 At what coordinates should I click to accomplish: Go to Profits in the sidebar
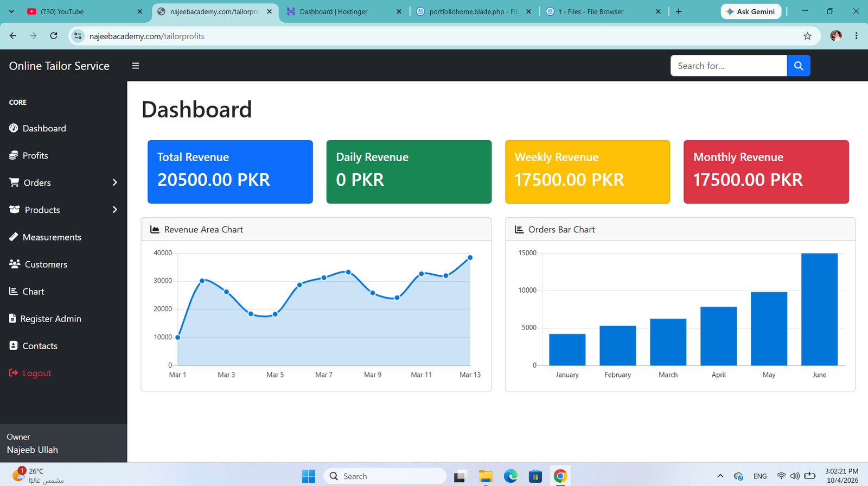pyautogui.click(x=29, y=155)
